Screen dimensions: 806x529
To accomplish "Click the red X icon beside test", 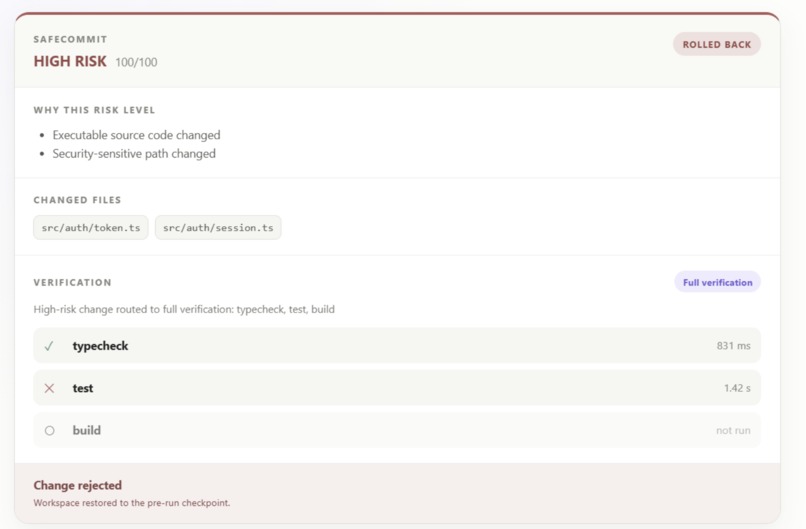I will pos(49,388).
